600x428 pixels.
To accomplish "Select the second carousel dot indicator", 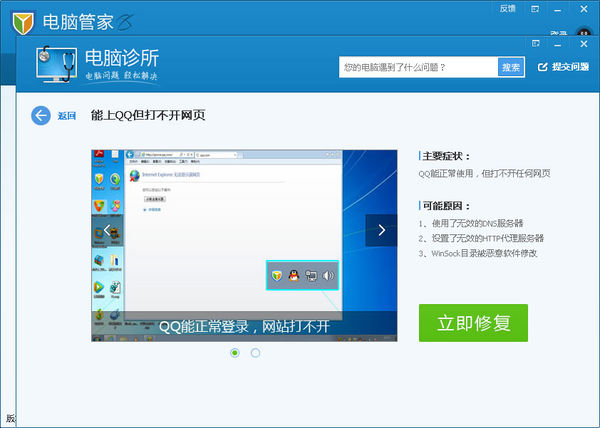I will coord(255,353).
